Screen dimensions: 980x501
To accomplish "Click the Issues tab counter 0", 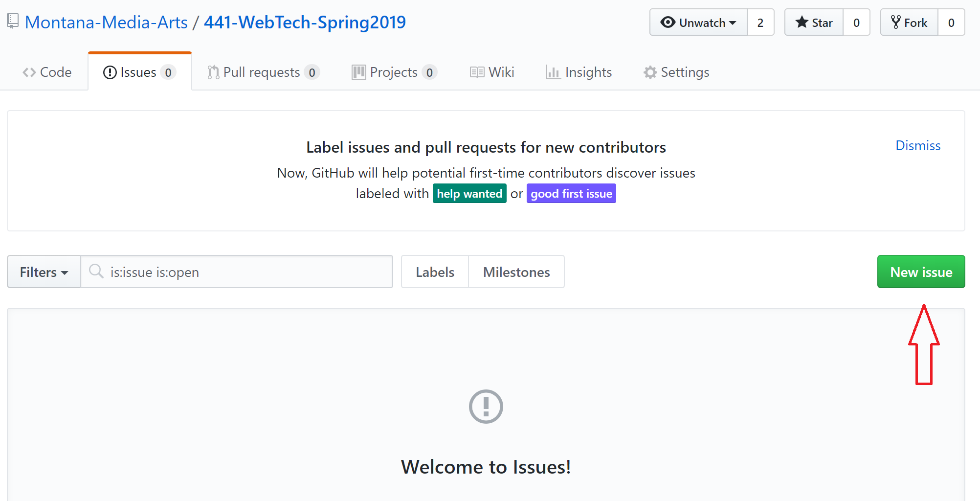I will [168, 72].
